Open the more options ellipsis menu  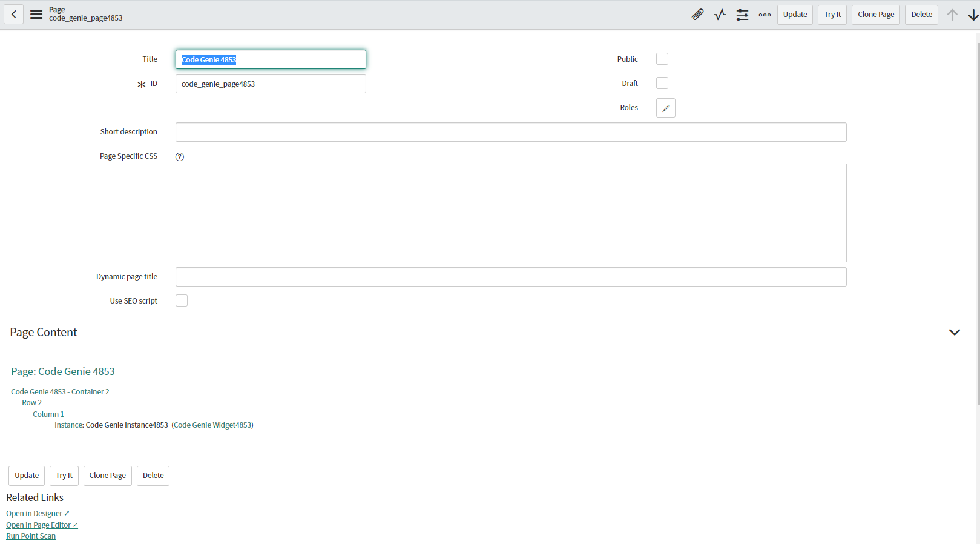765,15
